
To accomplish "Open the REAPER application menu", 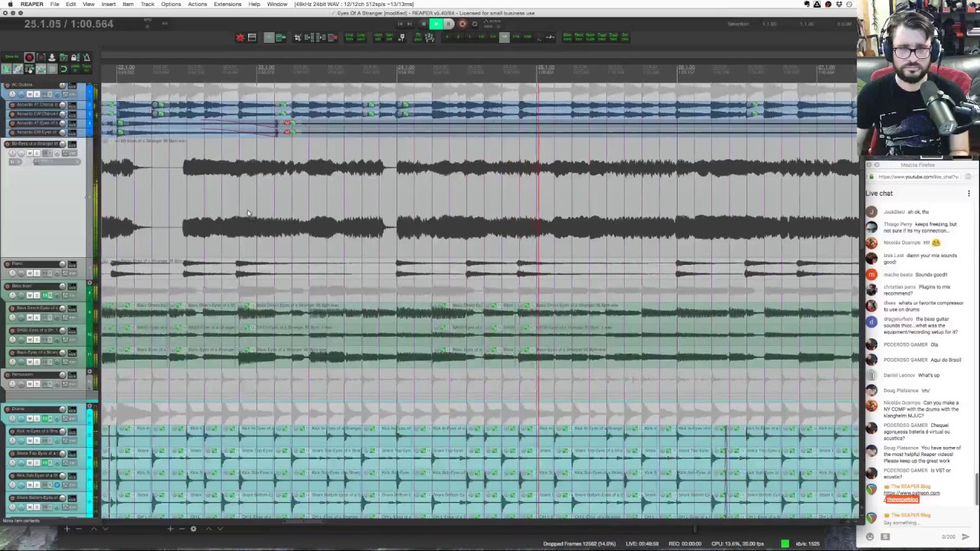I will [31, 5].
